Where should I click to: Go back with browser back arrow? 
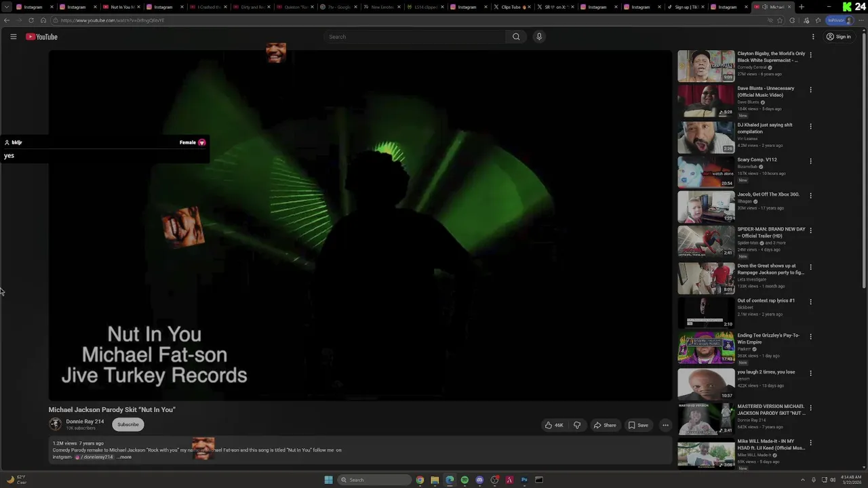point(7,20)
